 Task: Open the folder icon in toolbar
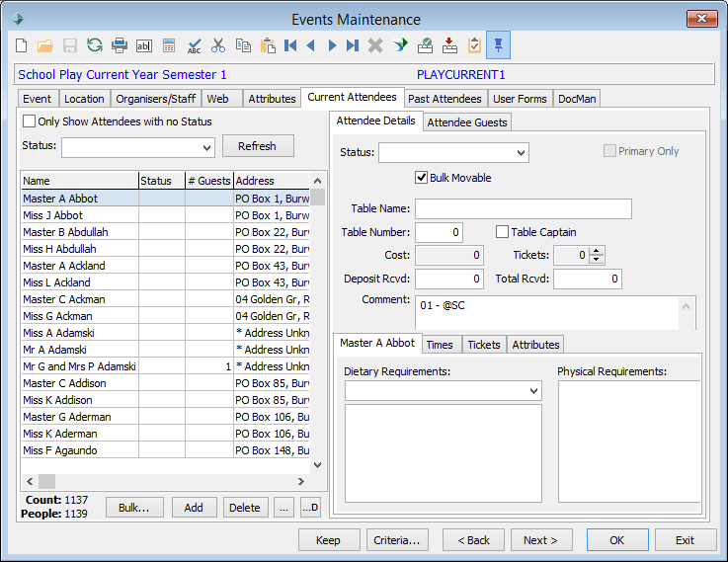click(x=45, y=45)
